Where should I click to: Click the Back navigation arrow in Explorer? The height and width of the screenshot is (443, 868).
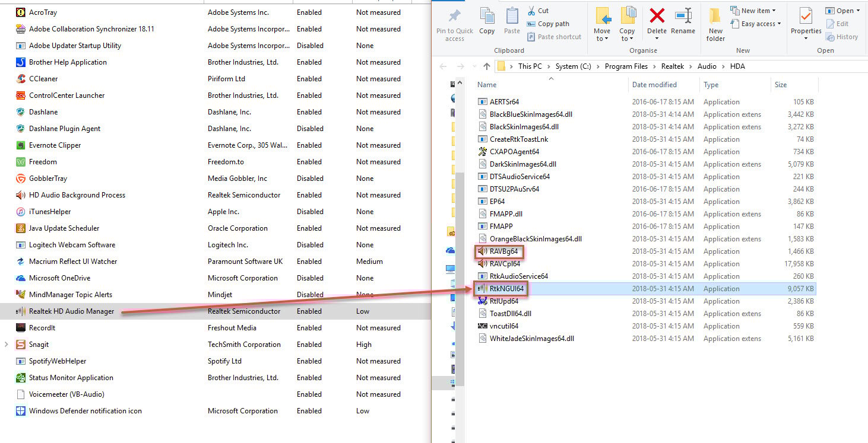pyautogui.click(x=442, y=66)
